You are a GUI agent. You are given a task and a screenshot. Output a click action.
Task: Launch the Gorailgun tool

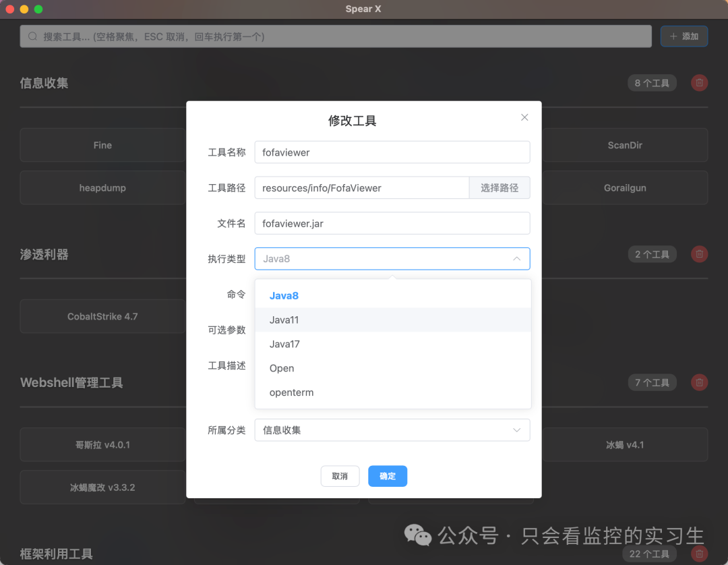point(625,187)
